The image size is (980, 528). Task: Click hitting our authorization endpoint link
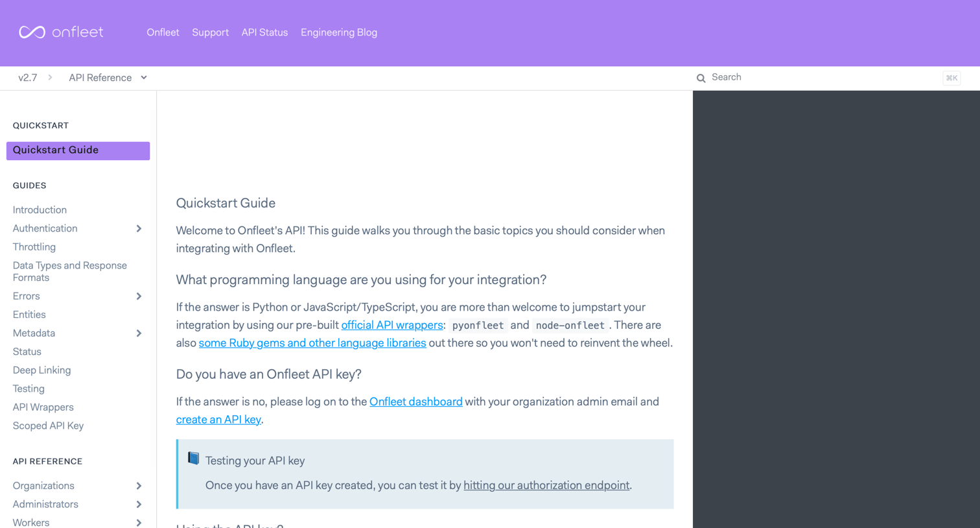coord(546,485)
